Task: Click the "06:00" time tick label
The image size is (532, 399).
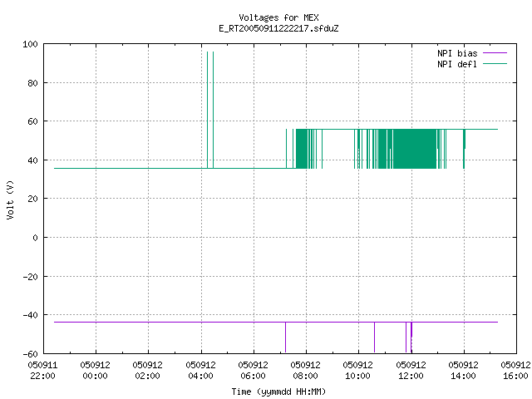Action: click(x=253, y=376)
